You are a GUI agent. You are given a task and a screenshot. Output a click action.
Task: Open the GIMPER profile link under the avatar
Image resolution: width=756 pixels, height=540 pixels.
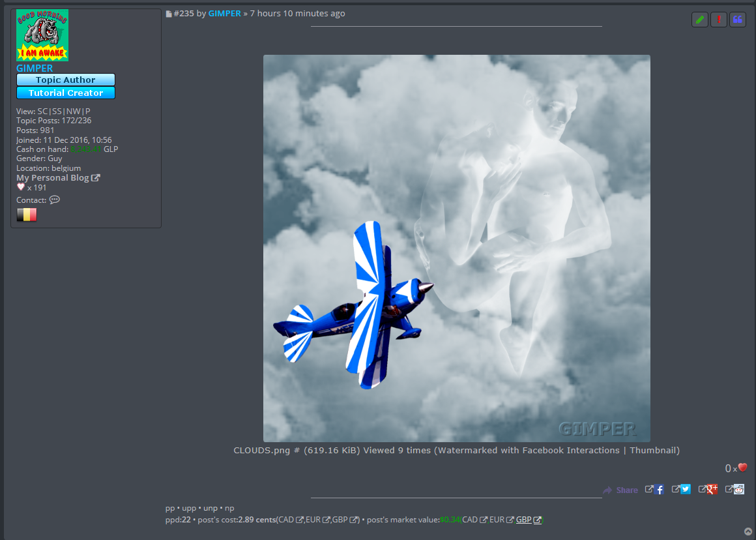tap(35, 68)
